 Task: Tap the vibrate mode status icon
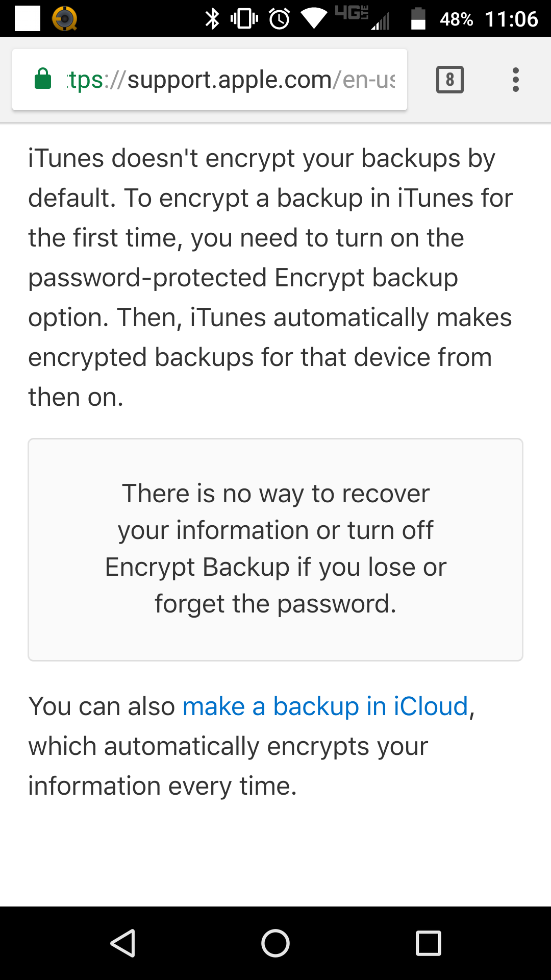click(244, 19)
